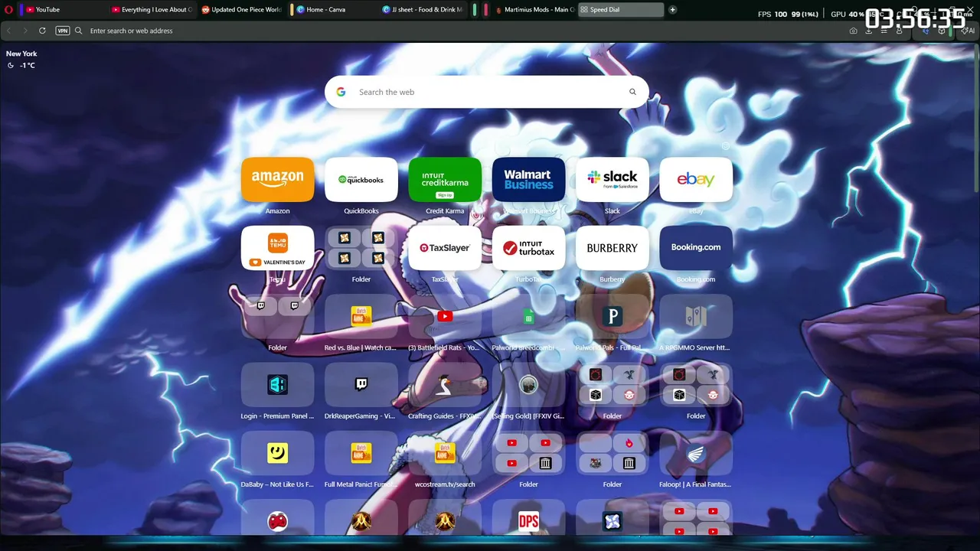The height and width of the screenshot is (551, 980).
Task: Open the Slack speed dial tile
Action: coord(612,180)
